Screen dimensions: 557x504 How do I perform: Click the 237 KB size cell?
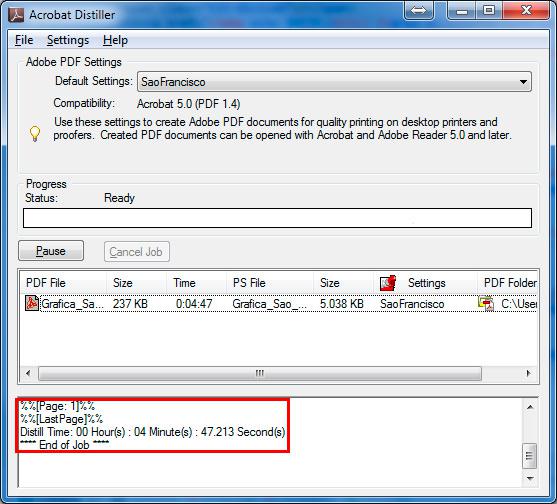pyautogui.click(x=130, y=304)
